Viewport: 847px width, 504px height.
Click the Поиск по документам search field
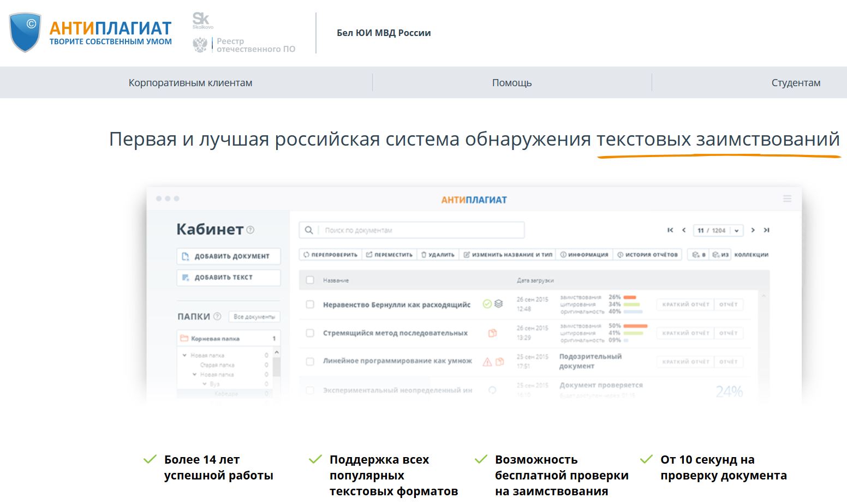(411, 230)
